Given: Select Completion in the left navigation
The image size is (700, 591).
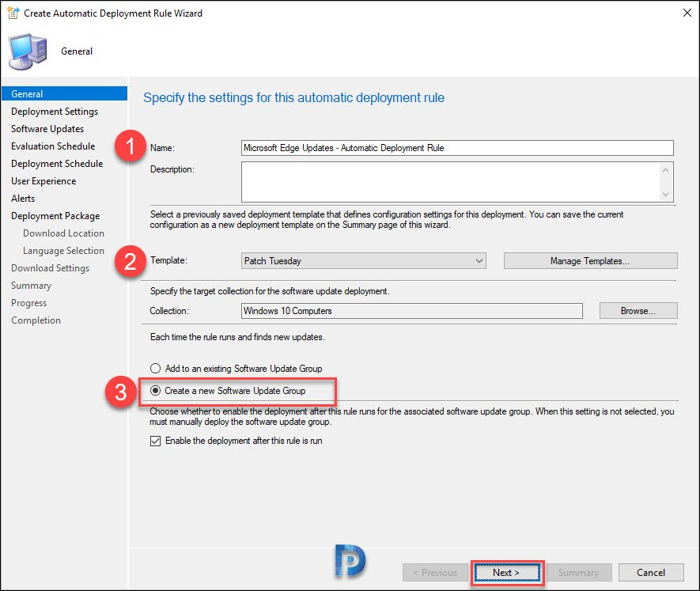Looking at the screenshot, I should pos(36,320).
